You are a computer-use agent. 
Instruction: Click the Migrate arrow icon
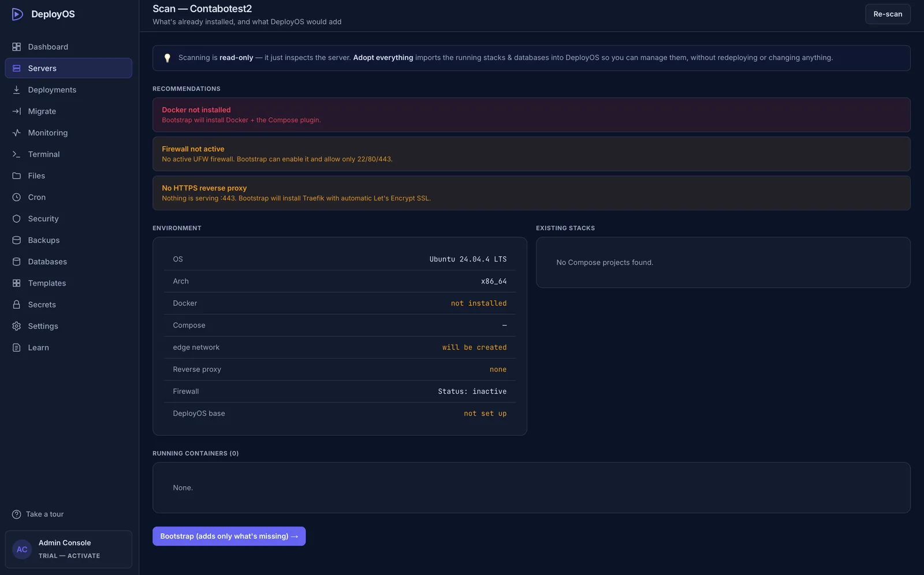(17, 111)
